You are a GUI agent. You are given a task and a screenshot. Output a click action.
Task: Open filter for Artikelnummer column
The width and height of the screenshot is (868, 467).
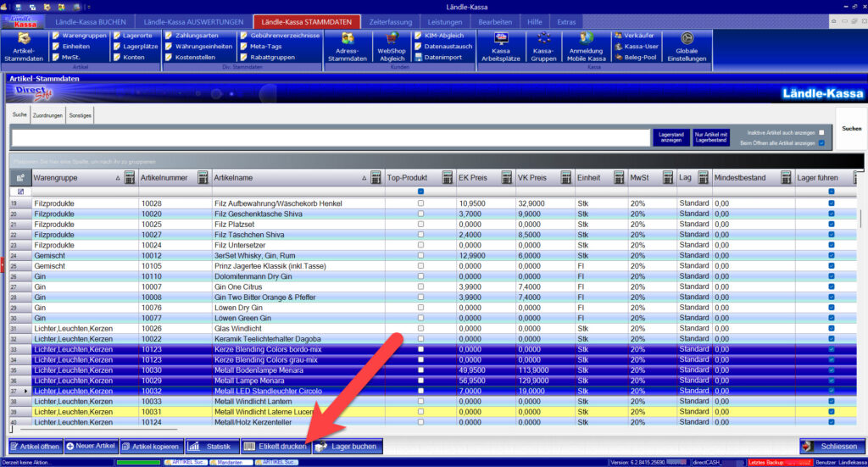[x=203, y=178]
